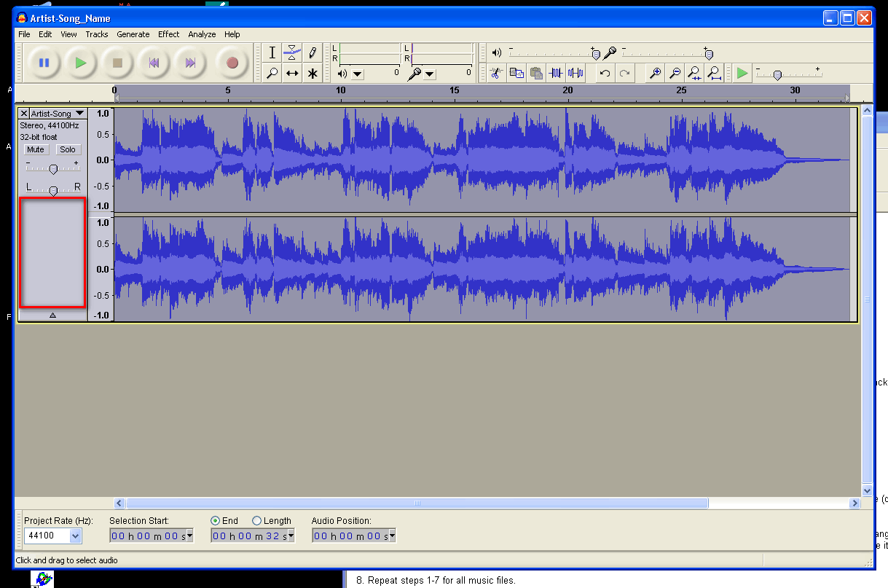Click the Cut scissors icon
Viewport: 888px width, 588px height.
click(x=496, y=73)
